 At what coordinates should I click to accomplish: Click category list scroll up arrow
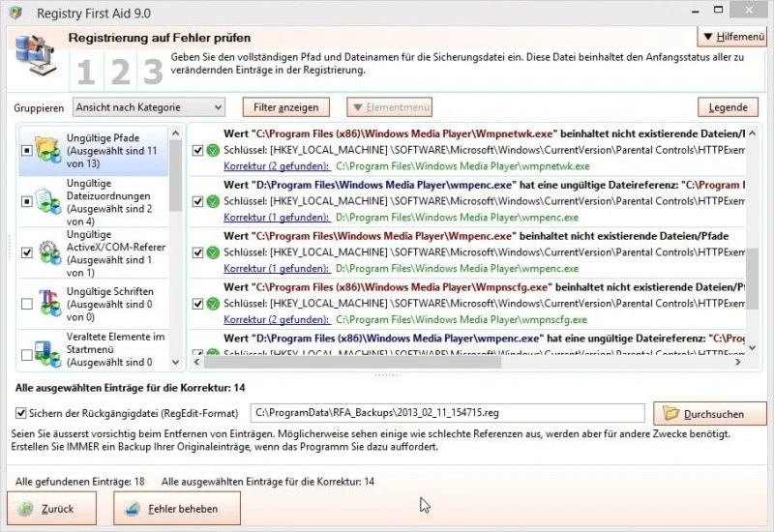click(x=175, y=133)
